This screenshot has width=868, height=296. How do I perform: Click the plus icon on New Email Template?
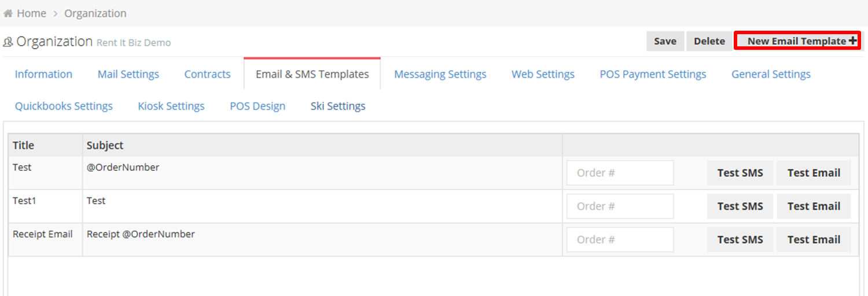852,41
